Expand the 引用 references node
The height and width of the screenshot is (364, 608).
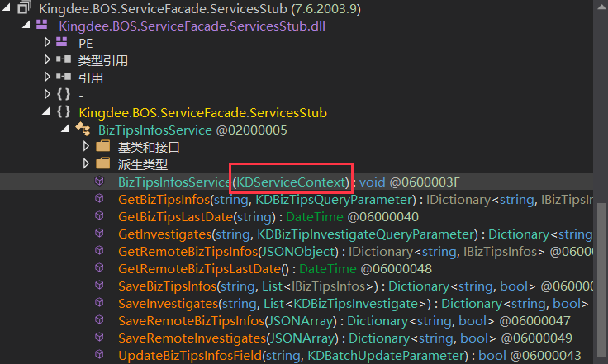point(47,77)
